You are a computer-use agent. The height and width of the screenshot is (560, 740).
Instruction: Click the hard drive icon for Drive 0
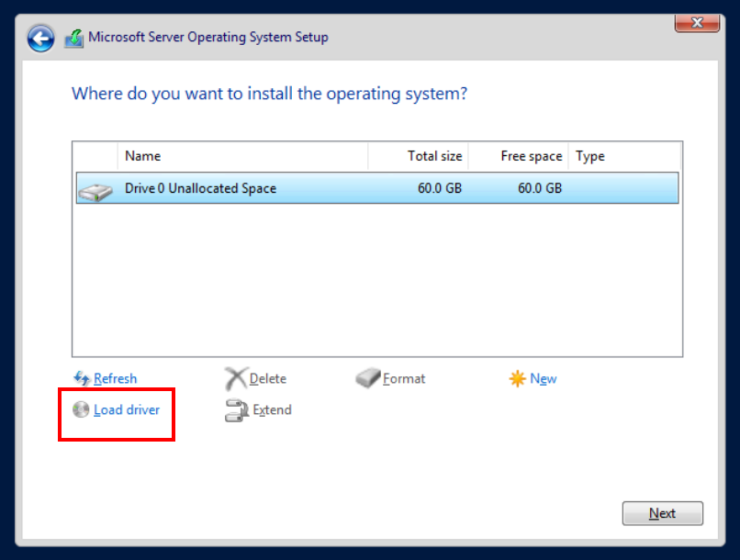(x=95, y=190)
